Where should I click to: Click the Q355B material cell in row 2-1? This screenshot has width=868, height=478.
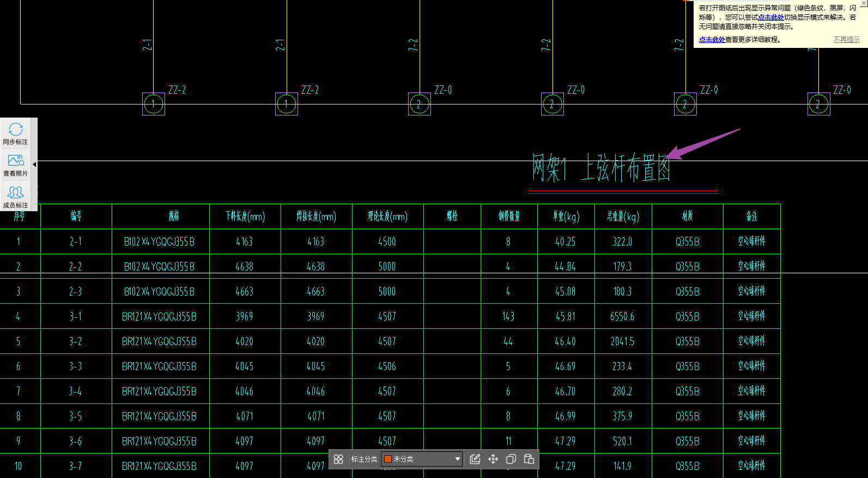point(688,241)
